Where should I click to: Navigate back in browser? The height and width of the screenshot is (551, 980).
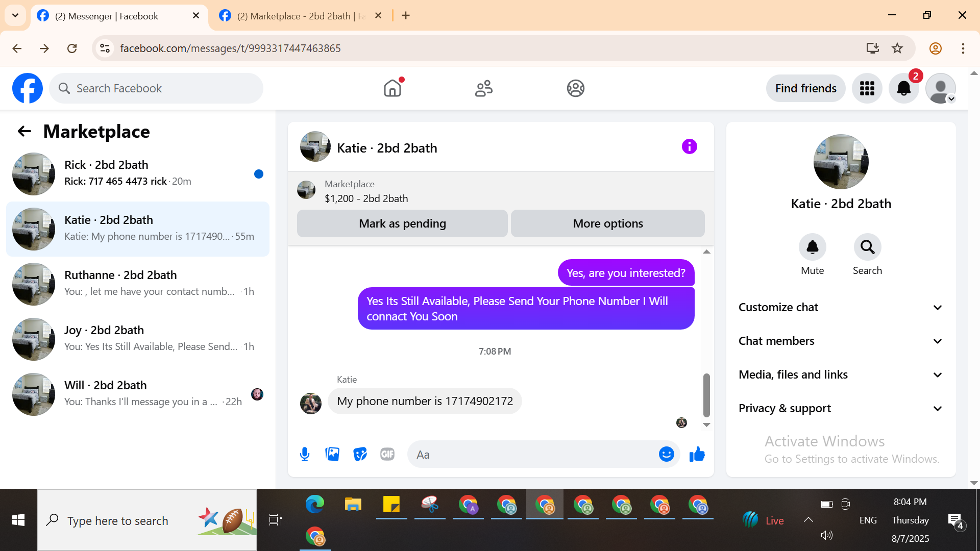[x=17, y=48]
